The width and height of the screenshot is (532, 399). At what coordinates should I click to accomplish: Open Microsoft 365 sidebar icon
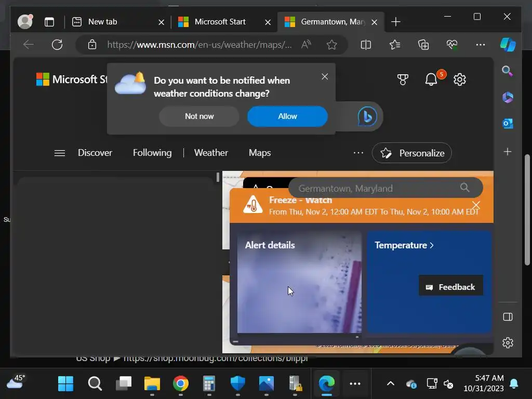pos(508,97)
